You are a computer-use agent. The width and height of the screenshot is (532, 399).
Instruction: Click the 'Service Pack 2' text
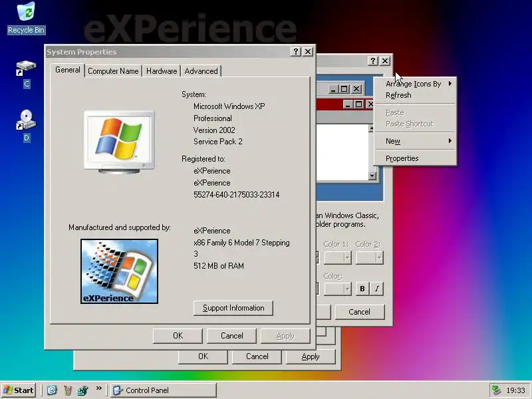pos(218,142)
